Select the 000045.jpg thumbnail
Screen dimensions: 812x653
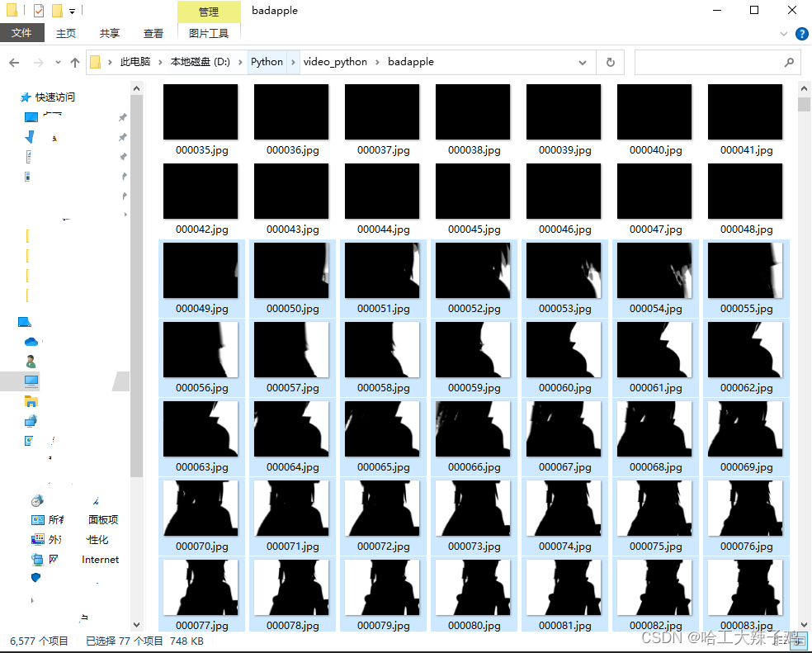pyautogui.click(x=473, y=192)
